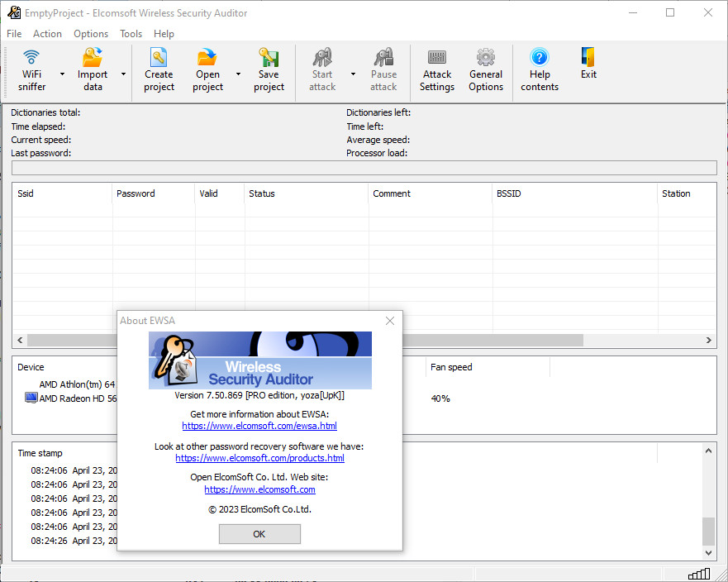Click the Exit door icon
Viewport: 728px width, 582px height.
pos(588,58)
